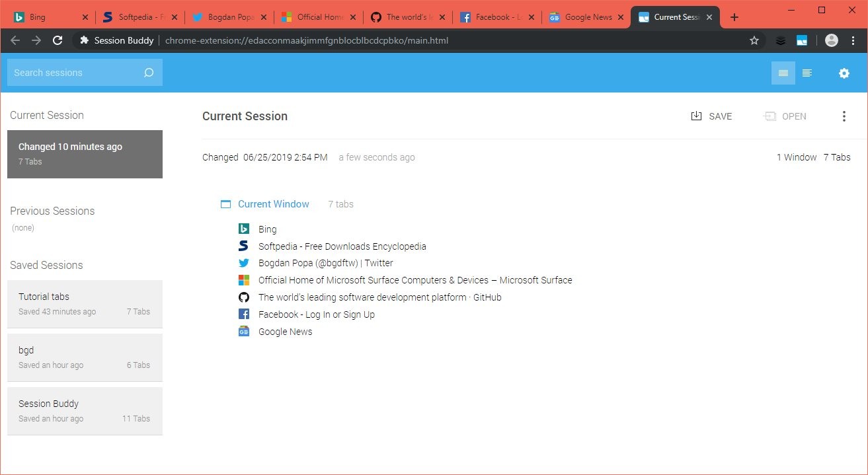Open the Chrome profile avatar

pos(832,40)
